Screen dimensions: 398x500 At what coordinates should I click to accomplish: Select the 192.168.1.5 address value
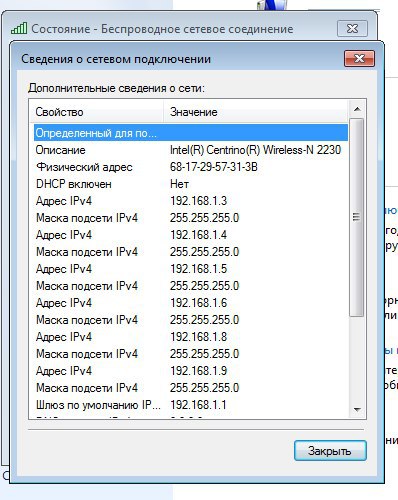tap(198, 269)
